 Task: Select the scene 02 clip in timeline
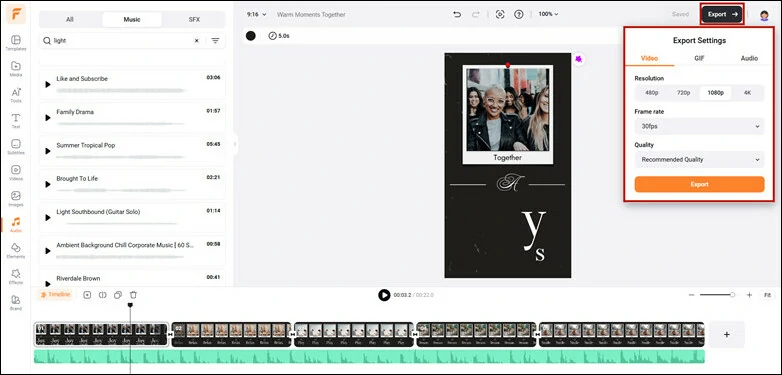point(231,335)
